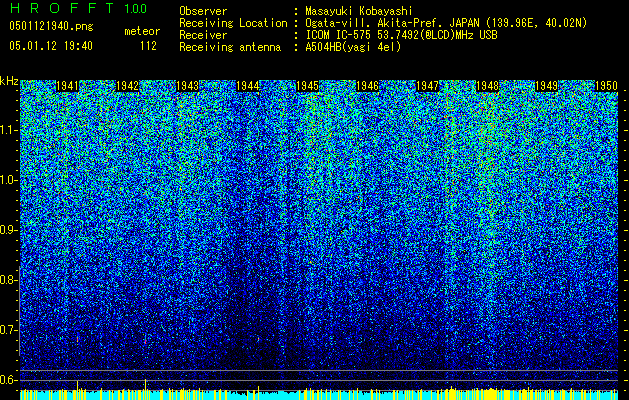The height and width of the screenshot is (400, 629).
Task: Click the 0.6 frequency axis label
Action: [8, 380]
